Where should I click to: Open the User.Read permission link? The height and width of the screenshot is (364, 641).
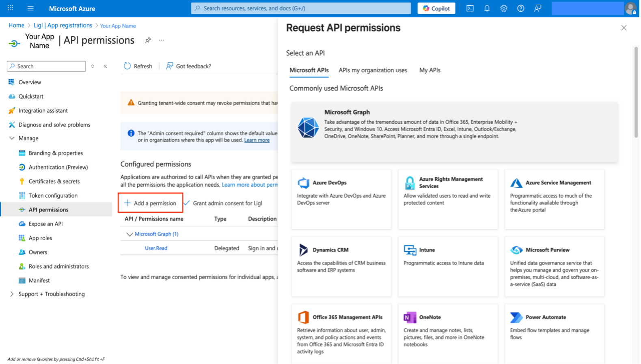point(156,248)
